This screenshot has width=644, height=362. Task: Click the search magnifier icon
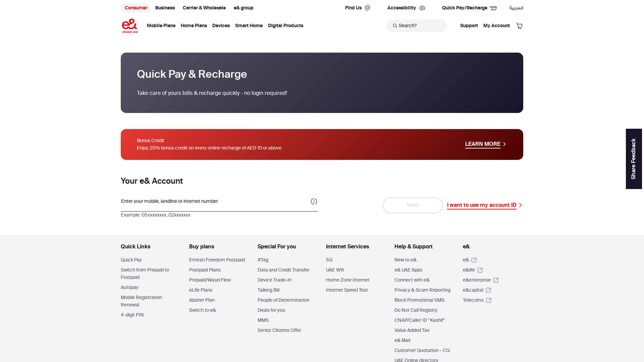tap(395, 26)
